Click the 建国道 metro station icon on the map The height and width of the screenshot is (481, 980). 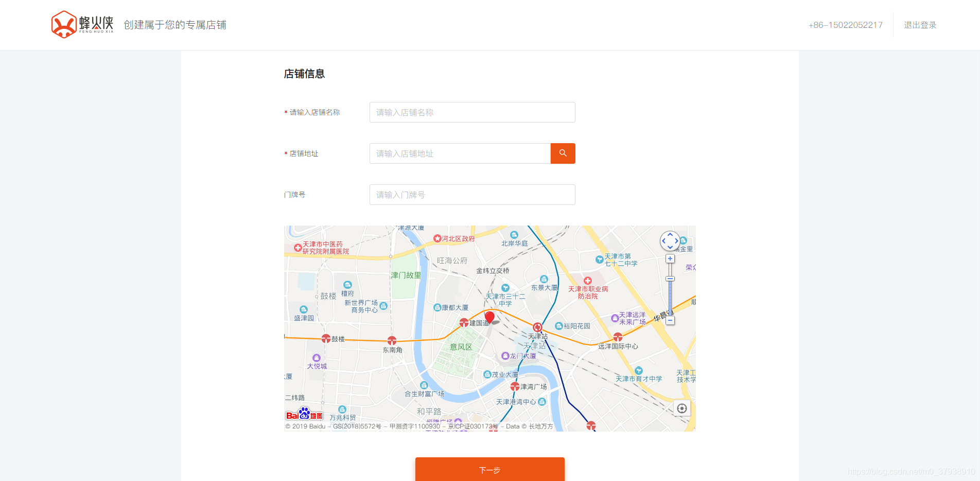(463, 323)
